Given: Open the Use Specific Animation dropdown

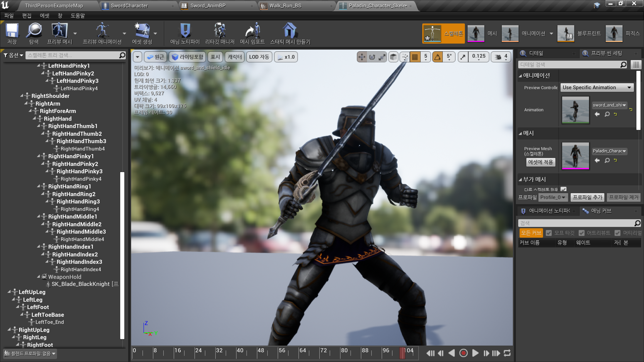Looking at the screenshot, I should coord(597,87).
